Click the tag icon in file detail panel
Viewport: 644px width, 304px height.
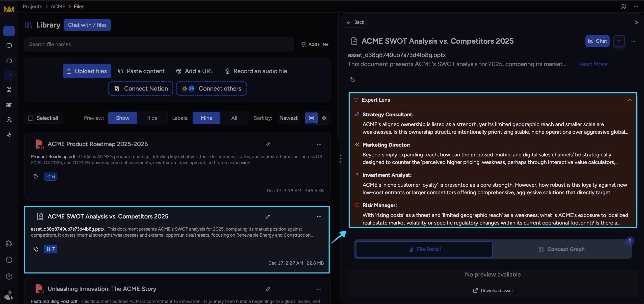point(352,80)
